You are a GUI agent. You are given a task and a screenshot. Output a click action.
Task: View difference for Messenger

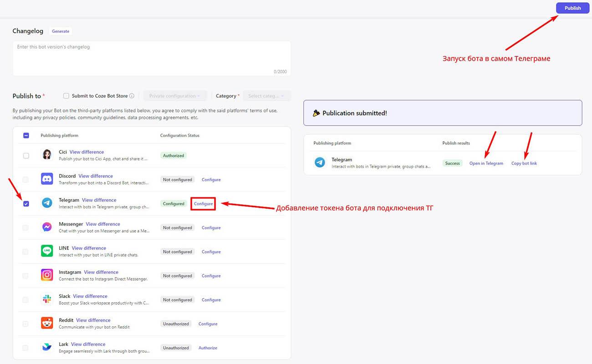pos(103,224)
